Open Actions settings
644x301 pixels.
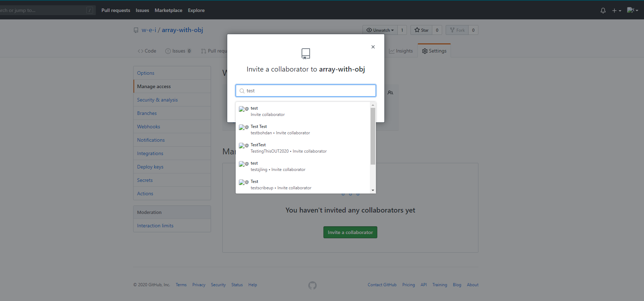pos(172,193)
